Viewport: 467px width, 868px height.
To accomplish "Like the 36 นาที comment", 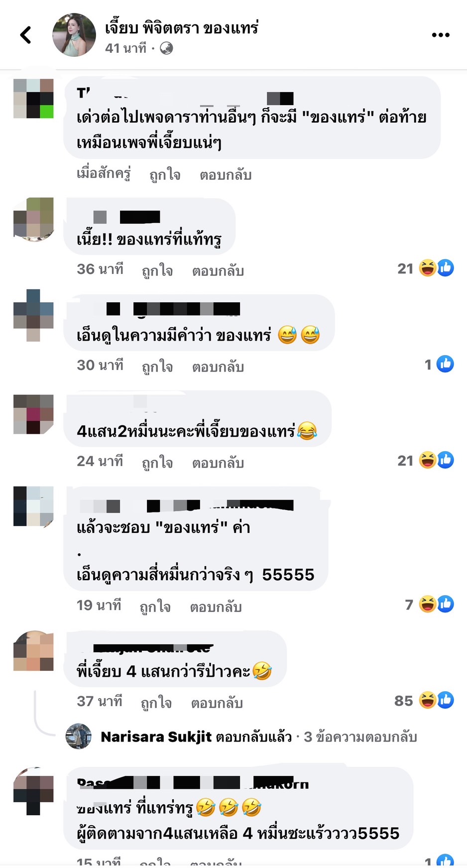I will (157, 270).
